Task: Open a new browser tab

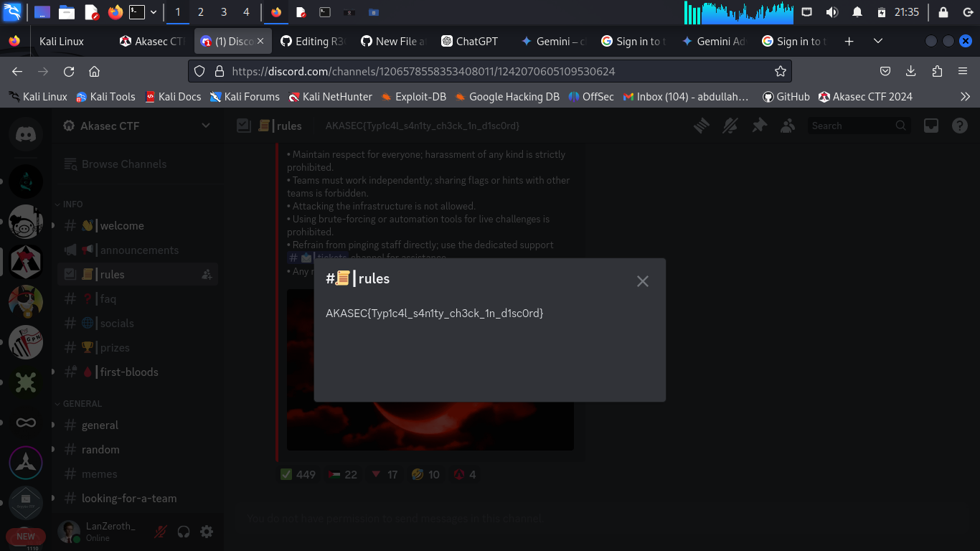Action: pyautogui.click(x=849, y=42)
